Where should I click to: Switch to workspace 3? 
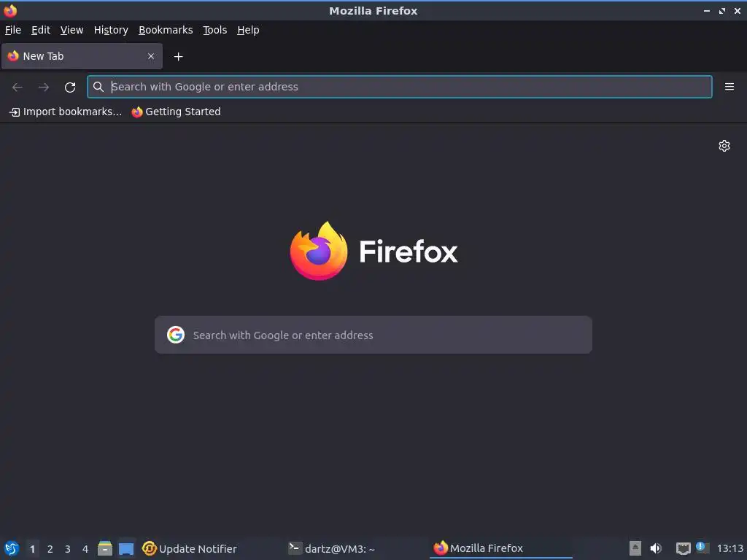68,549
